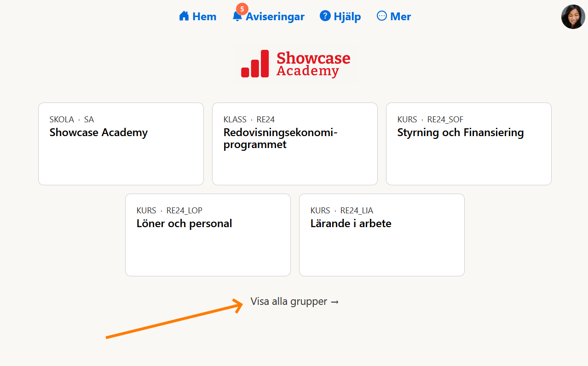
Task: Open the Aviseringar menu item
Action: coord(275,17)
